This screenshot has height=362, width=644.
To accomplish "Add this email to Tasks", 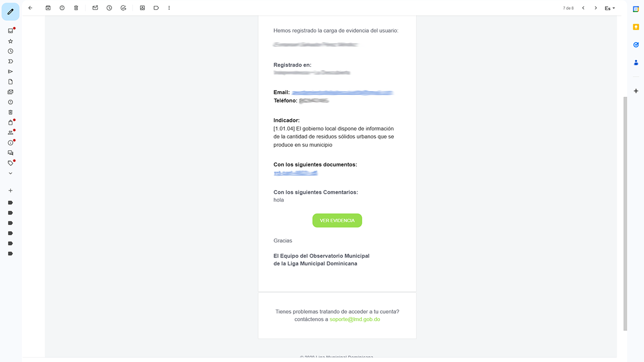I will pyautogui.click(x=123, y=8).
